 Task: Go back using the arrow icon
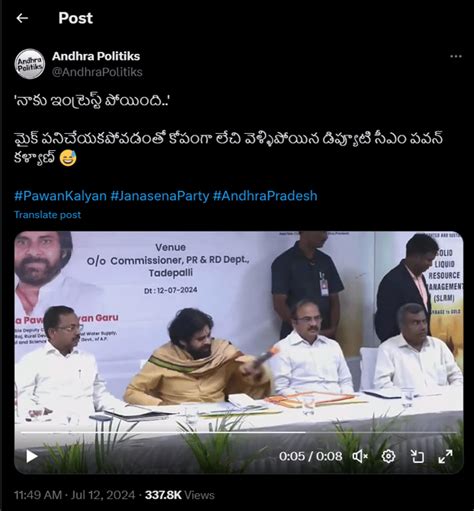(x=22, y=18)
